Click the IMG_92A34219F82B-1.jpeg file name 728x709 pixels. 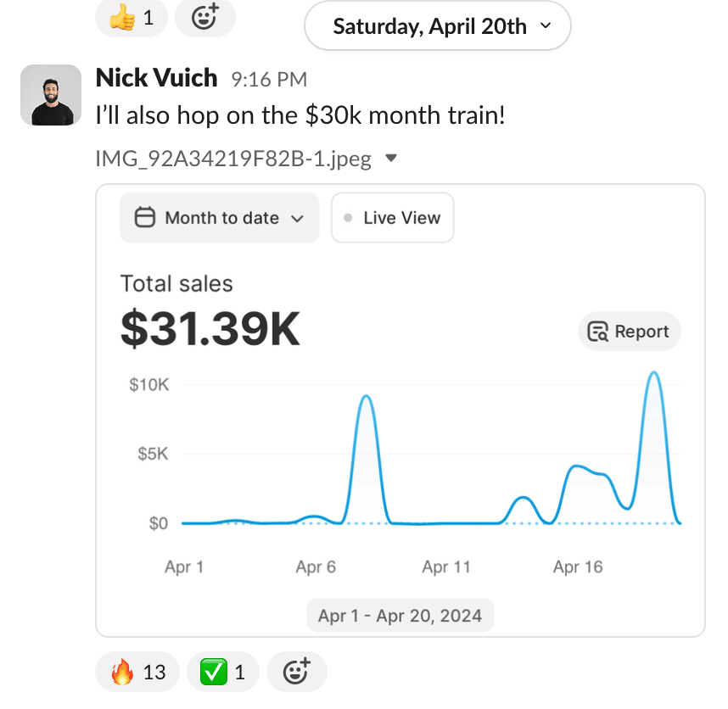tap(233, 159)
